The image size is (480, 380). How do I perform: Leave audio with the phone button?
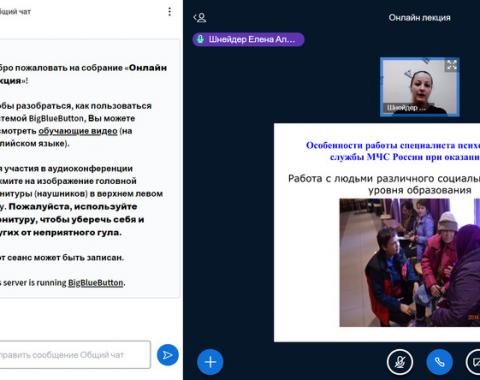(x=440, y=362)
